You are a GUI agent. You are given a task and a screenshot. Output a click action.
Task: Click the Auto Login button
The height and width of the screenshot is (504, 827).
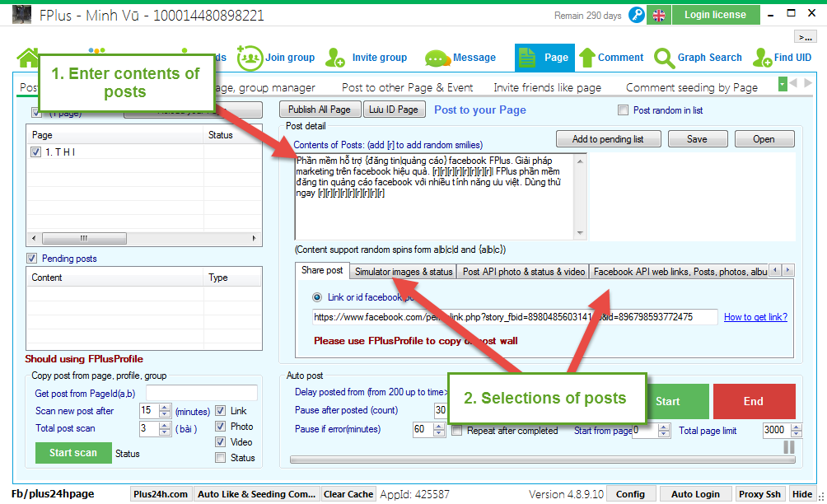695,494
